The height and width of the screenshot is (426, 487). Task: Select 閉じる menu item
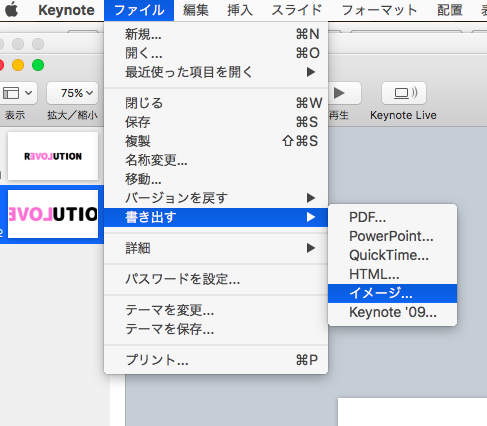pyautogui.click(x=216, y=103)
